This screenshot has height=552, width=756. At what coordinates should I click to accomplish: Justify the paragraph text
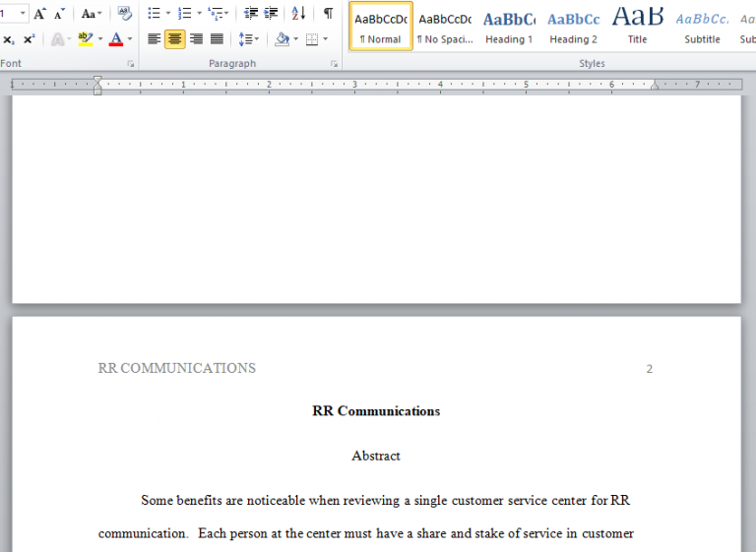click(x=217, y=39)
